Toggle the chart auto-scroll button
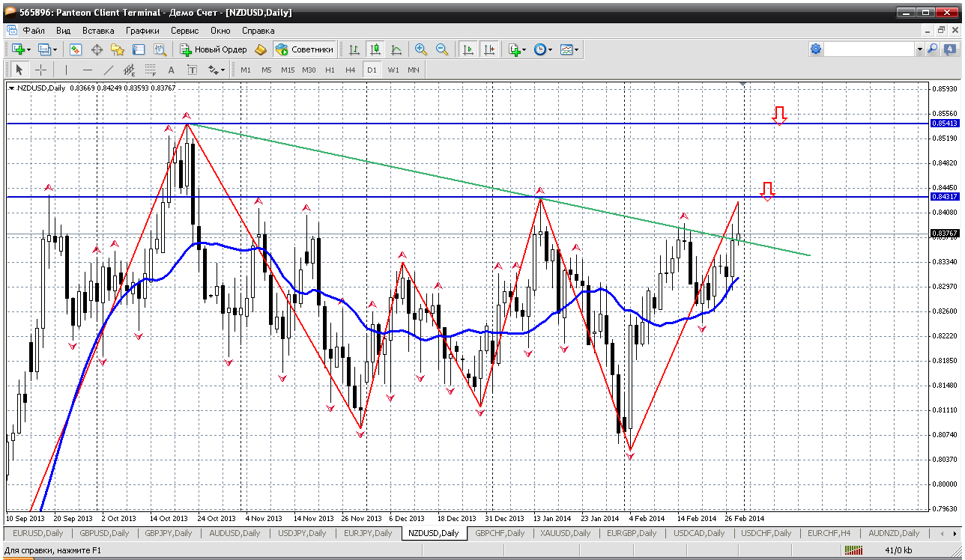 click(x=468, y=49)
